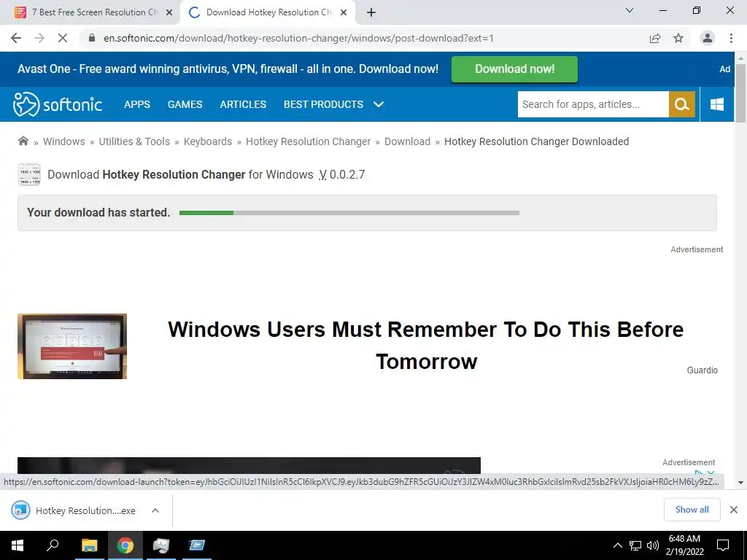The image size is (747, 560).
Task: Open the GAMES menu
Action: (x=185, y=104)
